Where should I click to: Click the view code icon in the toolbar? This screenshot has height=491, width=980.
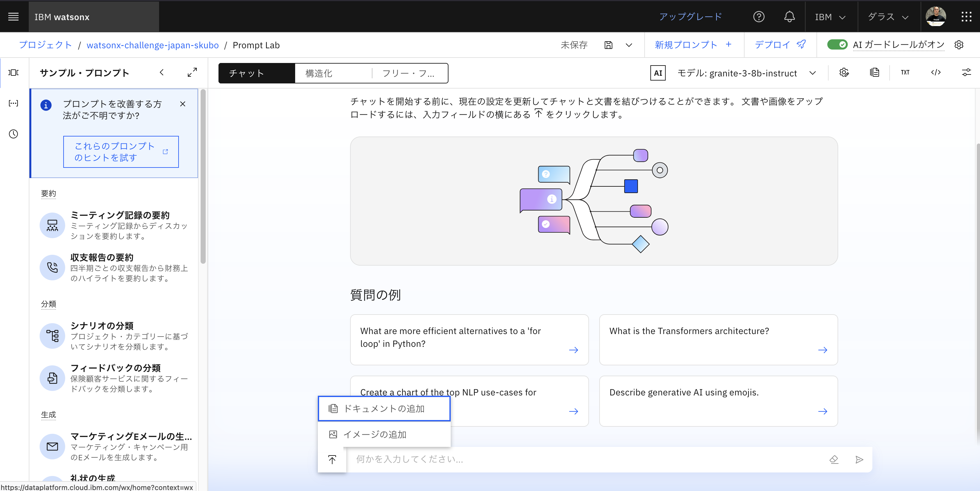936,72
